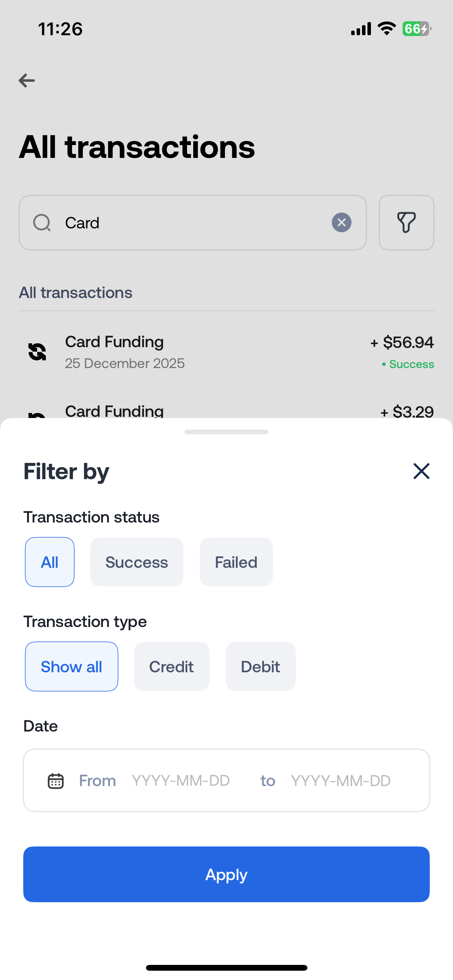Select the All transaction status chip
The image size is (453, 980).
[50, 562]
